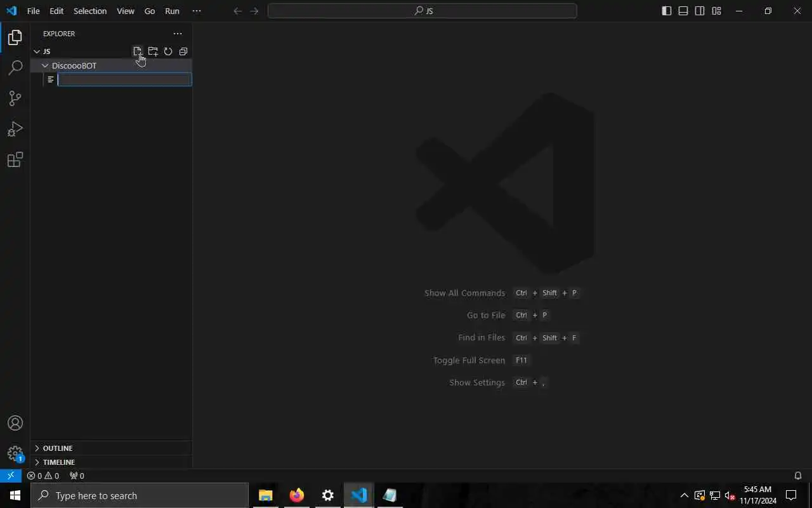Open the Customize Layout icon
The image size is (812, 508).
pyautogui.click(x=716, y=11)
